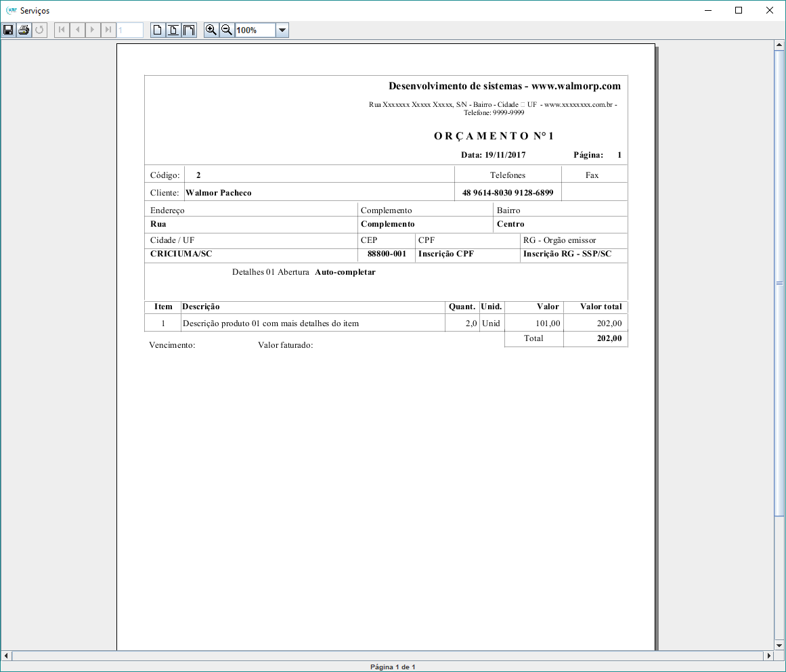Advance to the next page
The image size is (786, 672).
[93, 30]
